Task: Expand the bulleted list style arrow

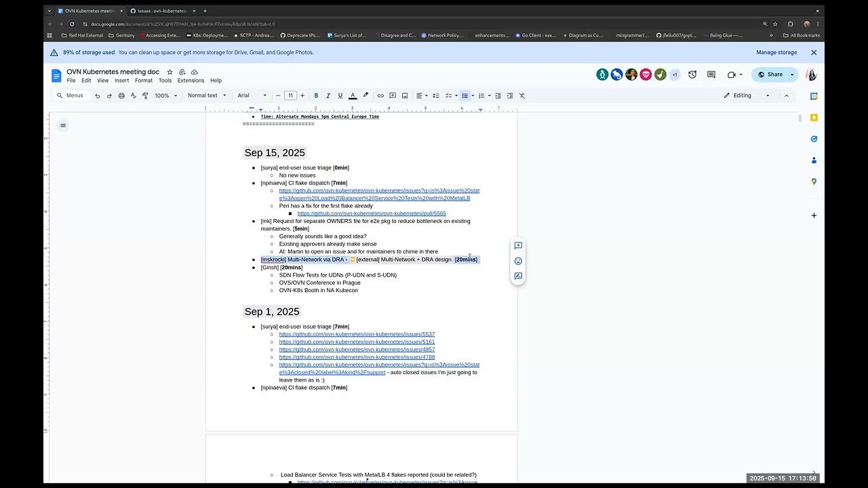Action: [x=473, y=96]
